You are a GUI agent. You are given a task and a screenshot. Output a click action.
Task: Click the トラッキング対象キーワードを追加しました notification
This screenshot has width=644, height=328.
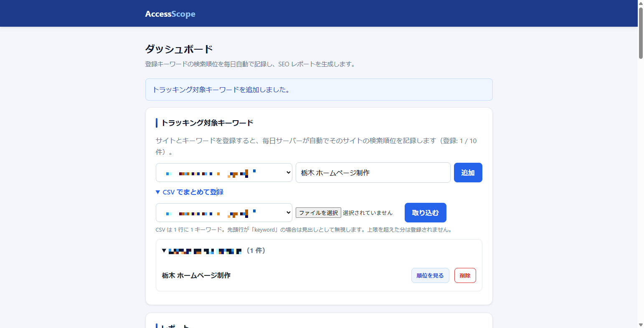[319, 89]
